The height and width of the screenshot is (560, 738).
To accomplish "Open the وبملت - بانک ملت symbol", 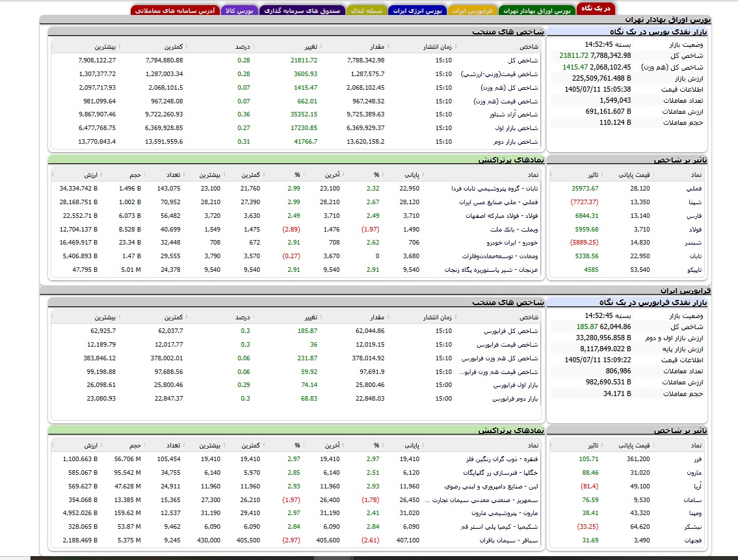I will click(x=514, y=230).
